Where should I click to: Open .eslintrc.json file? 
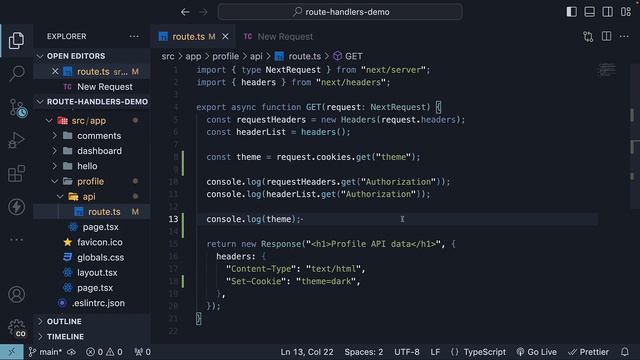(x=98, y=303)
